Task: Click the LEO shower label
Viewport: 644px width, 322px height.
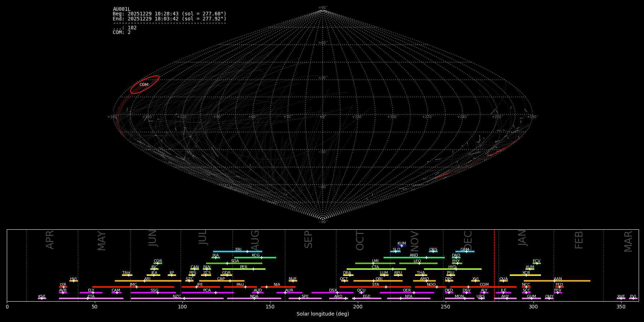Action: tap(418, 261)
